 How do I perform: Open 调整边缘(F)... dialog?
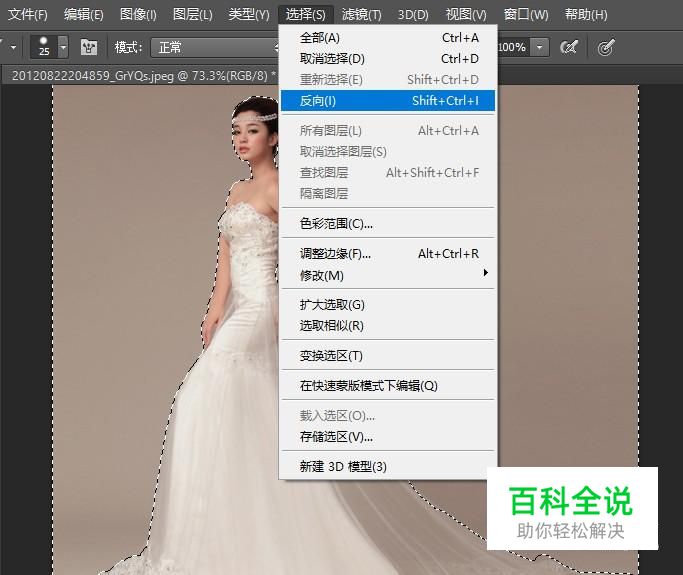(x=388, y=254)
